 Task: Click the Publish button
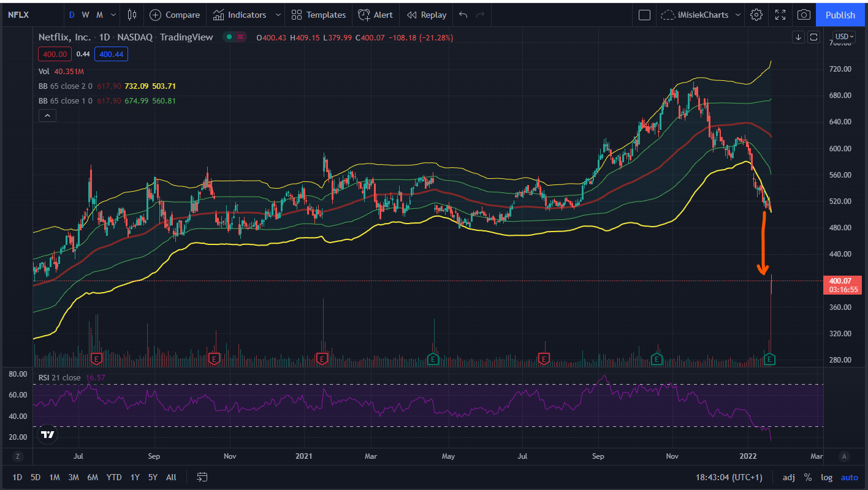click(840, 15)
